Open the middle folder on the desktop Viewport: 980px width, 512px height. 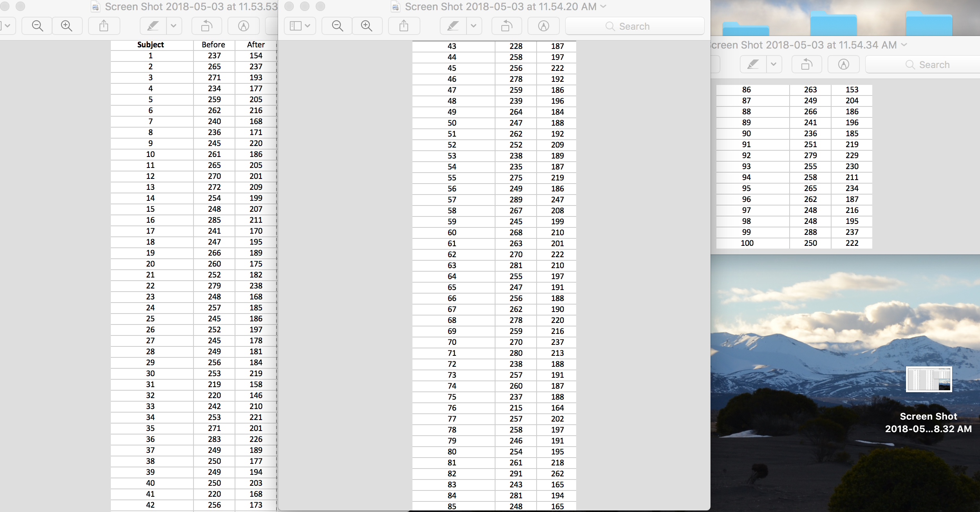pyautogui.click(x=833, y=24)
